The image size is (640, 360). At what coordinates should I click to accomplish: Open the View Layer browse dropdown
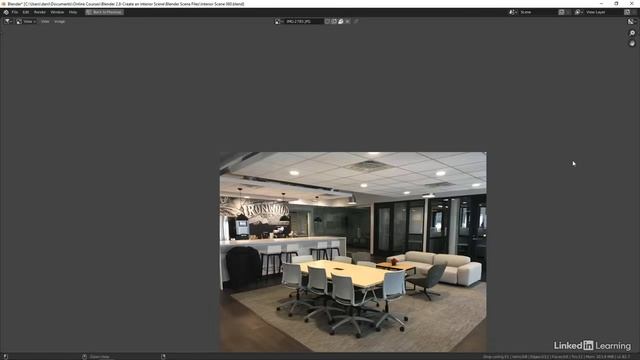coord(578,12)
